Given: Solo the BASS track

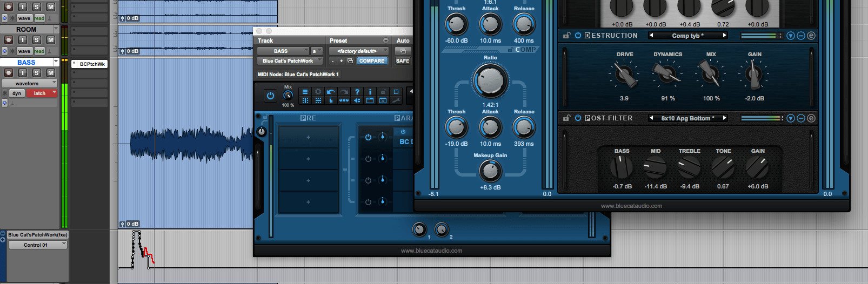Looking at the screenshot, I should tap(37, 73).
